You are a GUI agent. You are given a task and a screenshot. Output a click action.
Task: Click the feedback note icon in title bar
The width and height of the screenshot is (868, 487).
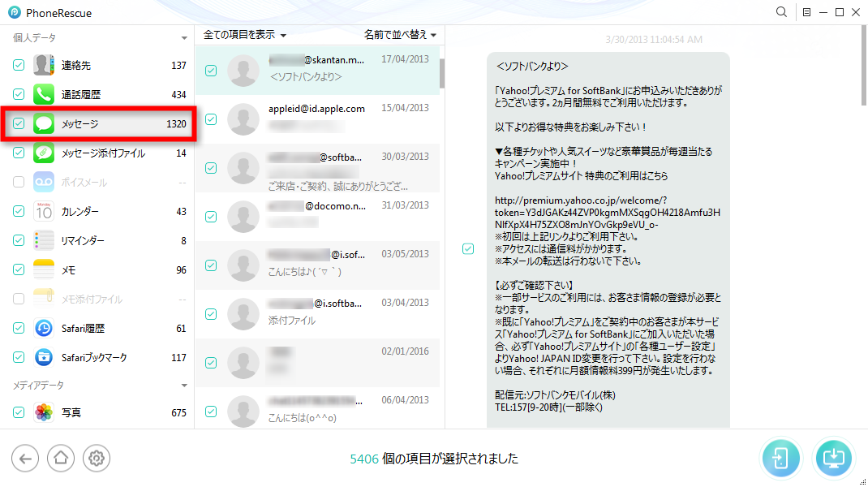coord(806,12)
